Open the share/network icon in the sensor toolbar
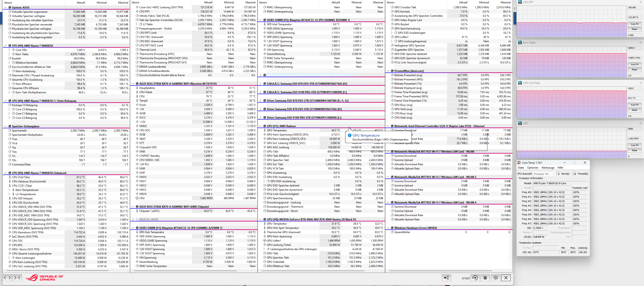The height and width of the screenshot is (286, 644). coord(446,278)
